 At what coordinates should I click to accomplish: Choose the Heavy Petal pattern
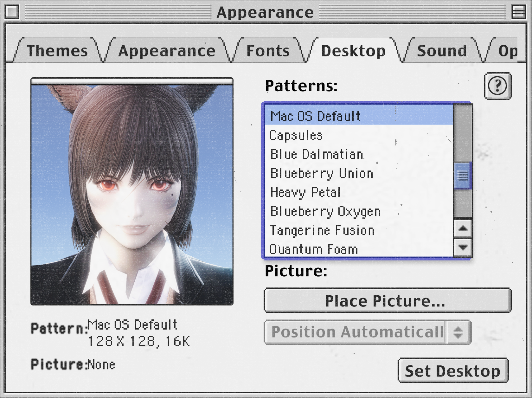pos(359,192)
